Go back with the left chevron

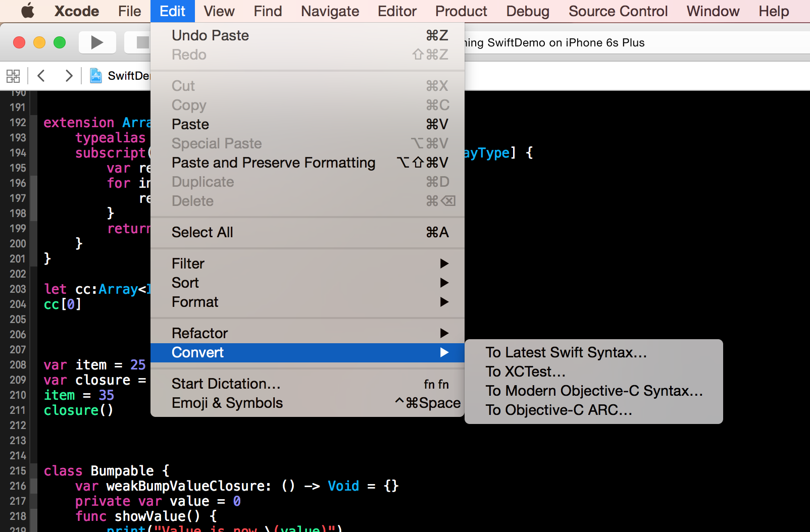[x=41, y=76]
